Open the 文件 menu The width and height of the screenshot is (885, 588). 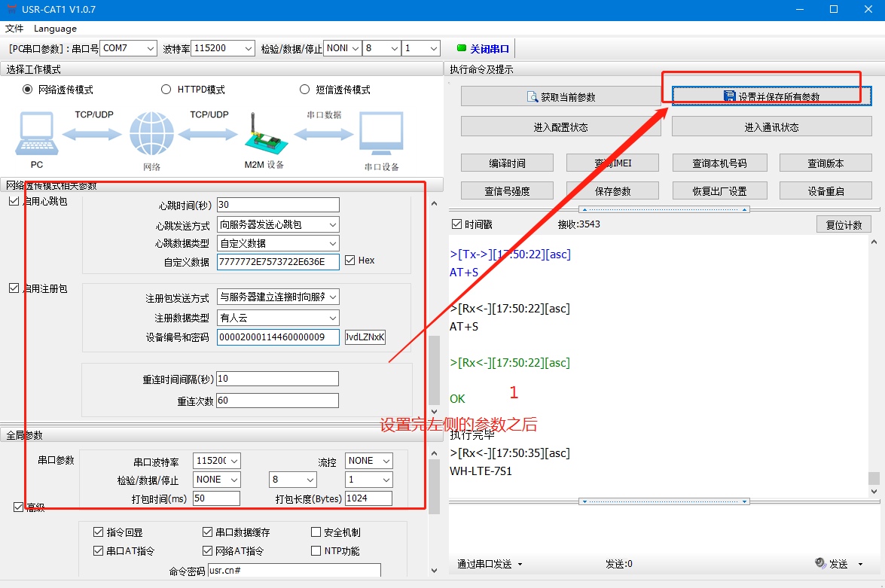[14, 29]
